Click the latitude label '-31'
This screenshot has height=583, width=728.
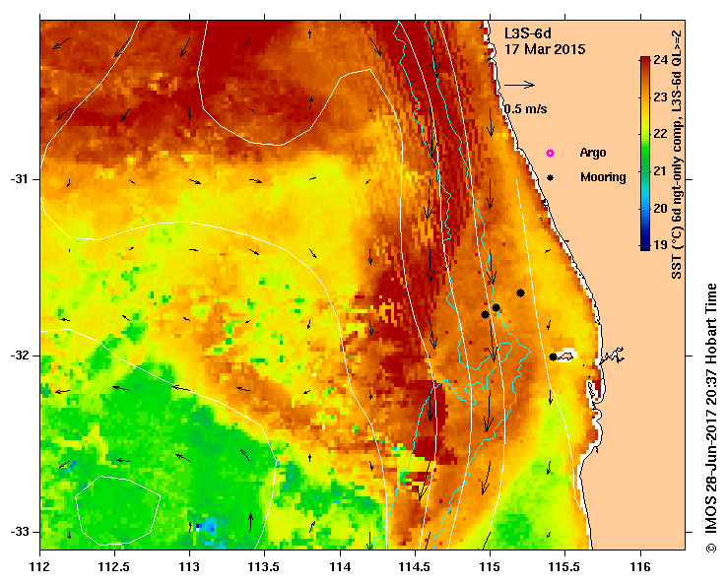[x=19, y=179]
